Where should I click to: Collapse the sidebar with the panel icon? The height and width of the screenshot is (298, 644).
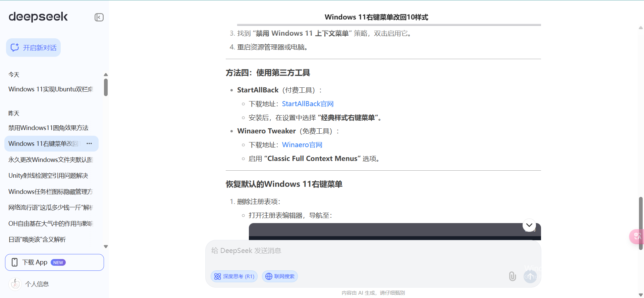tap(99, 17)
